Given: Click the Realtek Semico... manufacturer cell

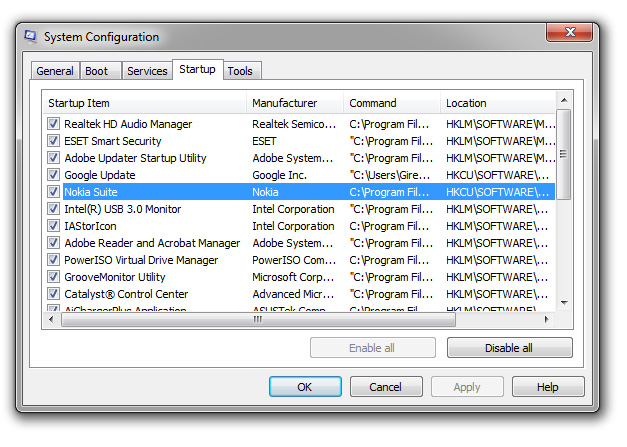Looking at the screenshot, I should click(x=294, y=124).
